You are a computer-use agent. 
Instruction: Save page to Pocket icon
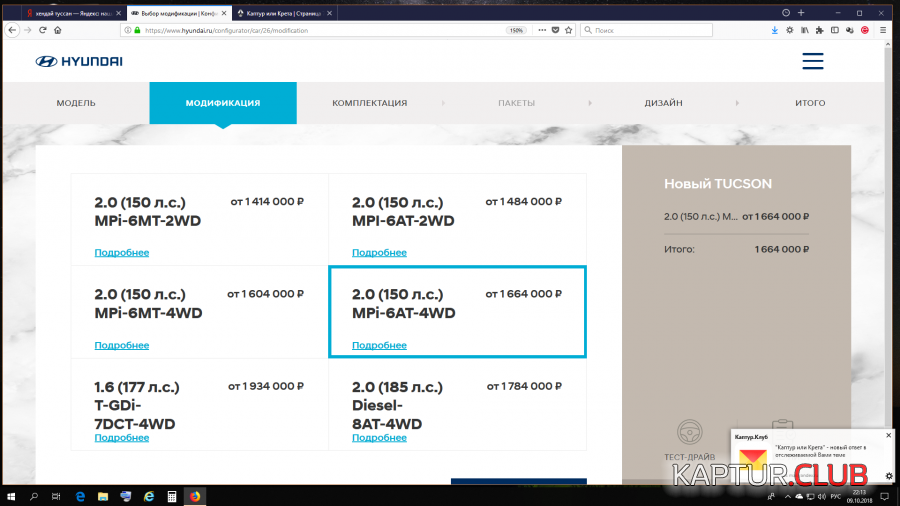tap(556, 30)
